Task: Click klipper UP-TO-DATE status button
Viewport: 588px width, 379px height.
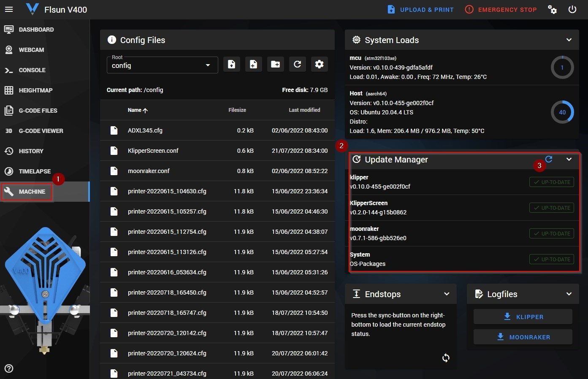Action: pyautogui.click(x=552, y=182)
